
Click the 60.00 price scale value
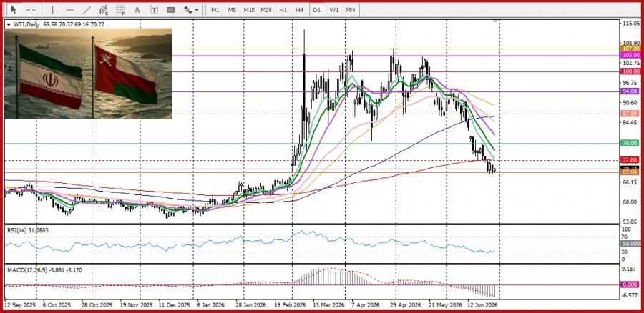point(631,202)
